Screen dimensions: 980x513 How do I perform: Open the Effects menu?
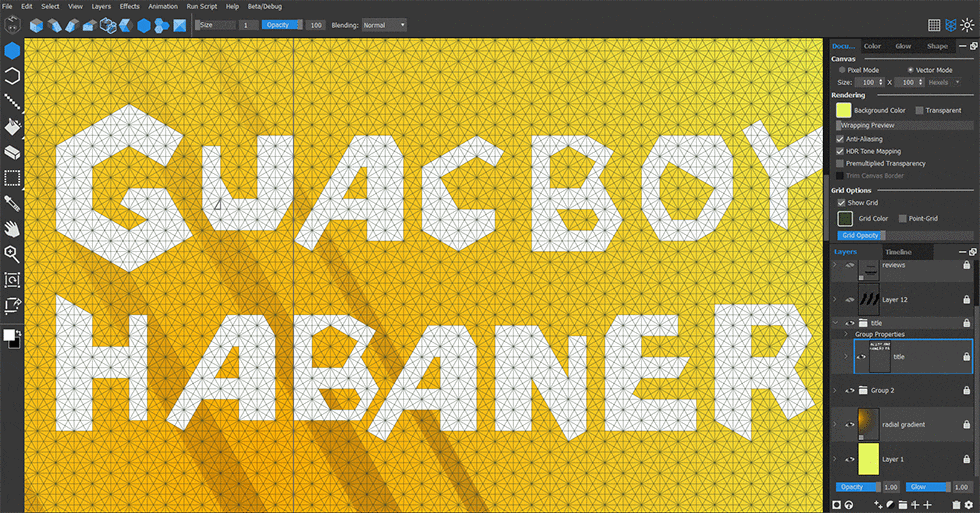pos(130,6)
